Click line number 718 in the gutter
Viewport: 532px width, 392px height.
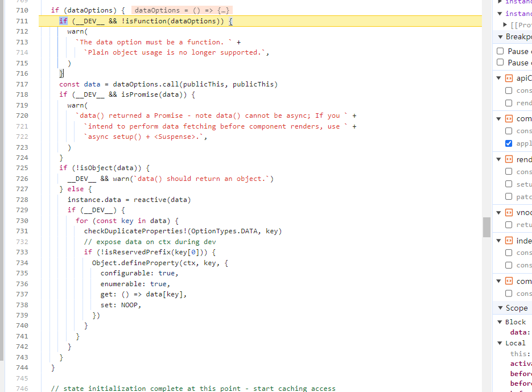coord(22,94)
